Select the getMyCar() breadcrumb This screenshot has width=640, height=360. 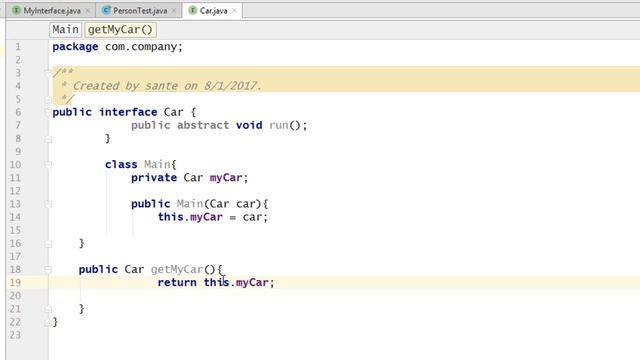coord(120,29)
